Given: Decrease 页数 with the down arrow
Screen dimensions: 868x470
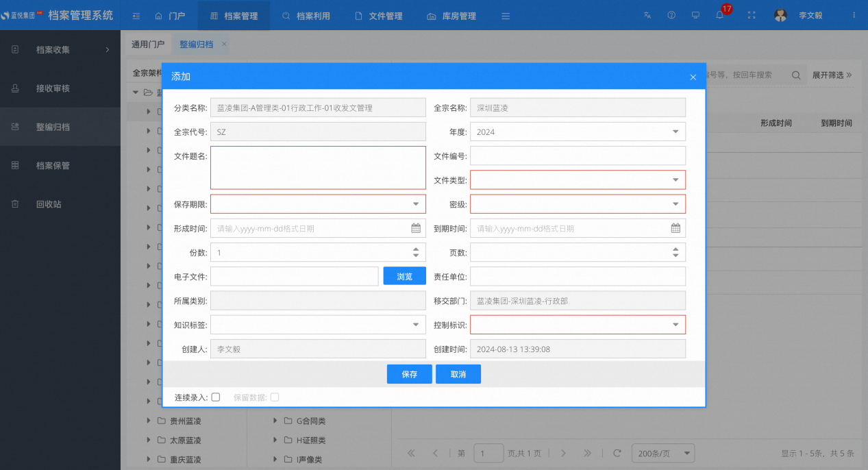Looking at the screenshot, I should pos(675,256).
